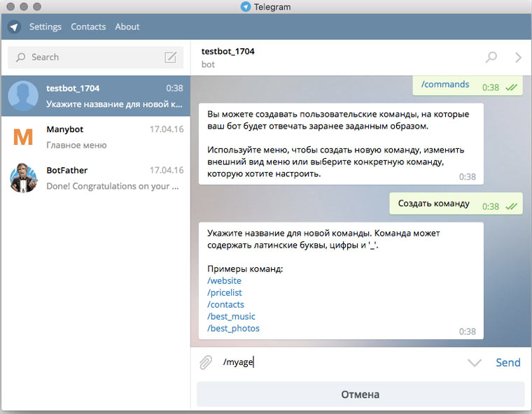Click the /best_photos command link
This screenshot has height=414, width=532.
tap(233, 328)
